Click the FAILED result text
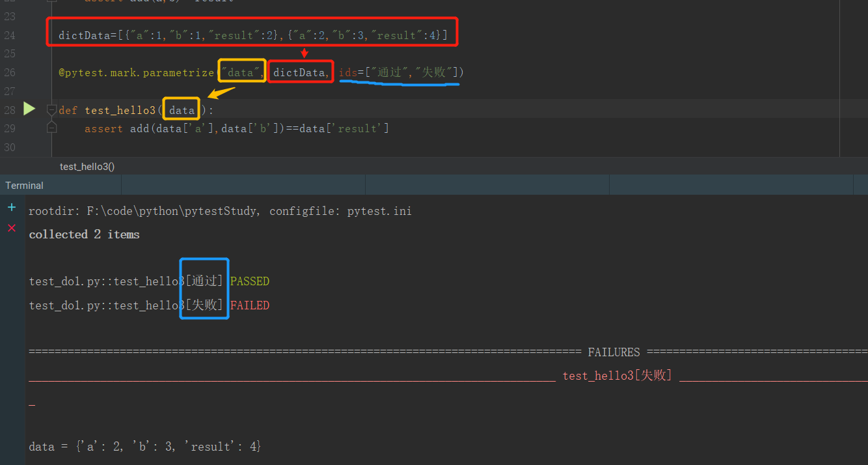Viewport: 868px width, 465px height. coord(250,305)
